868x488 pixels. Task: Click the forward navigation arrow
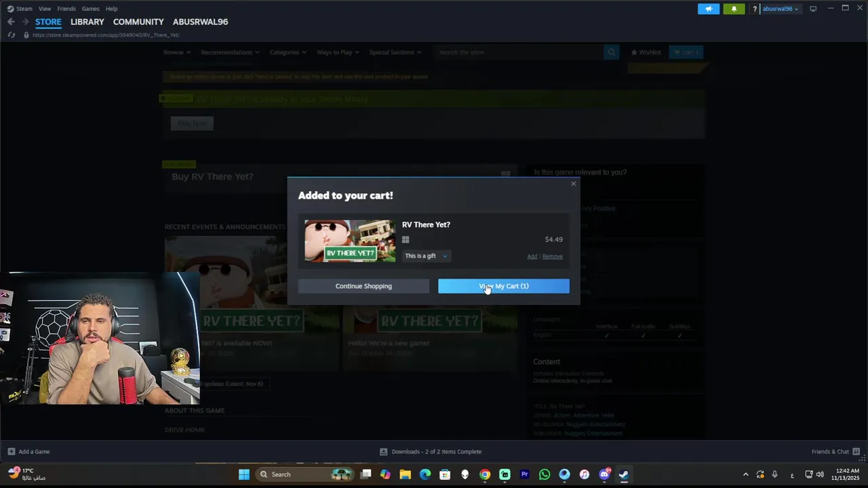pyautogui.click(x=25, y=22)
